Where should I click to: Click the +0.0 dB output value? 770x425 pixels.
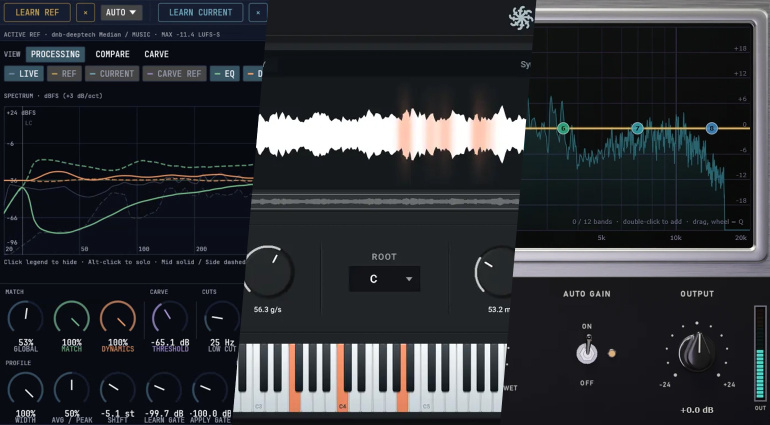(x=697, y=410)
